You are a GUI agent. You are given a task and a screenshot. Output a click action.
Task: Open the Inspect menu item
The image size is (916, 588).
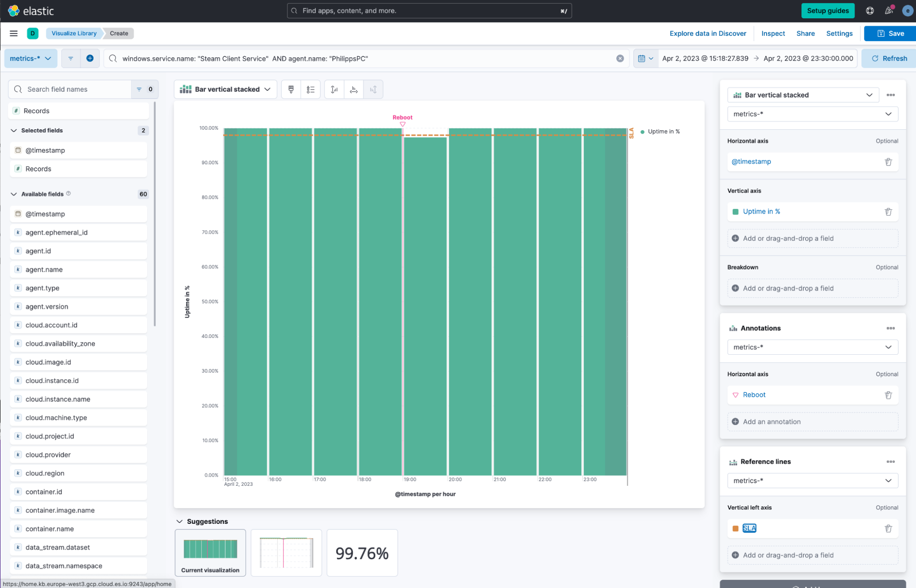773,33
